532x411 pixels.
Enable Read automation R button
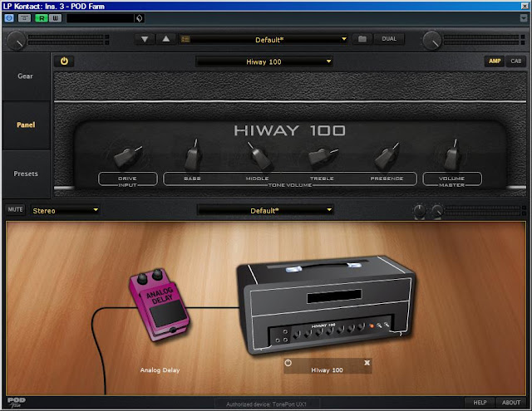pyautogui.click(x=42, y=18)
